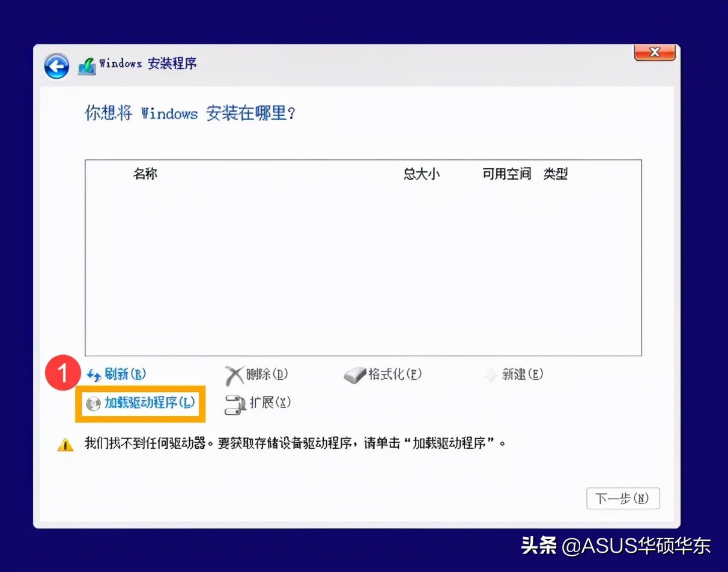The height and width of the screenshot is (572, 728).
Task: Click the 类型 column header
Action: pos(556,174)
